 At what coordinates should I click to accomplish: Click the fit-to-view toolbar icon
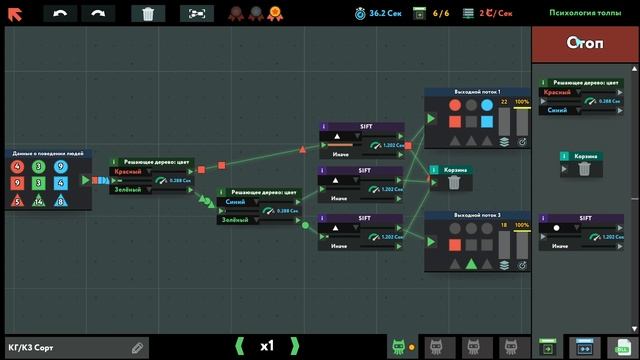tap(197, 14)
